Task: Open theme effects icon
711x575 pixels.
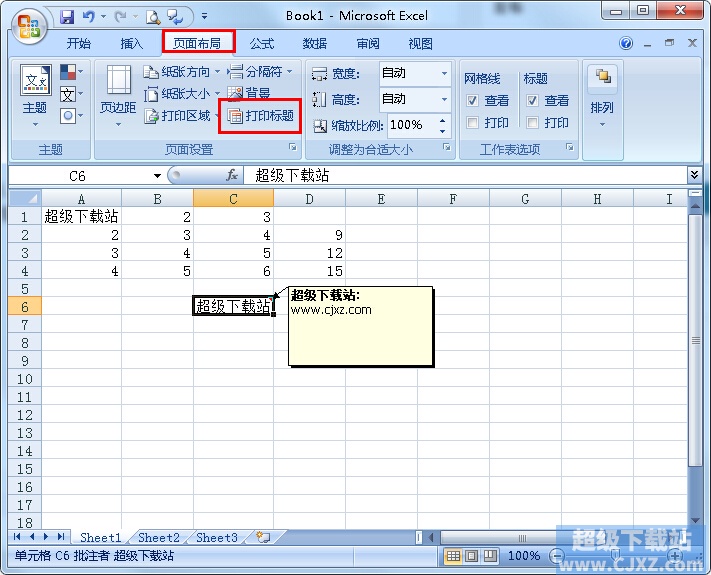Action: (x=71, y=116)
